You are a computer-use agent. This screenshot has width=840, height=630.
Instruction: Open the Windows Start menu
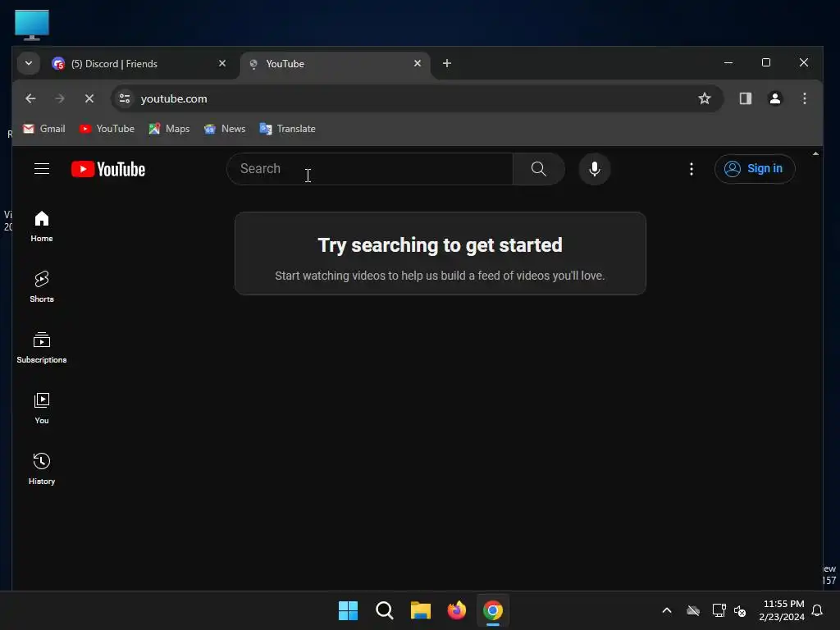tap(348, 610)
